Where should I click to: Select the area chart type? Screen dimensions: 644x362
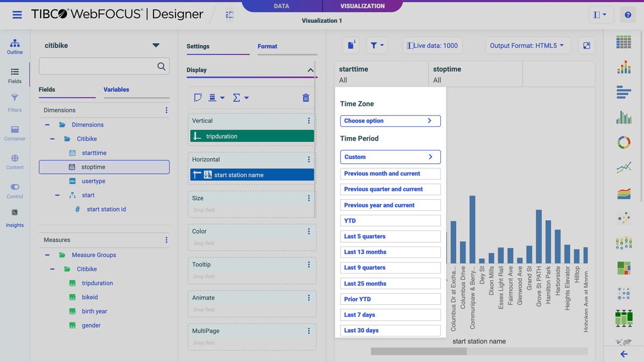(623, 193)
